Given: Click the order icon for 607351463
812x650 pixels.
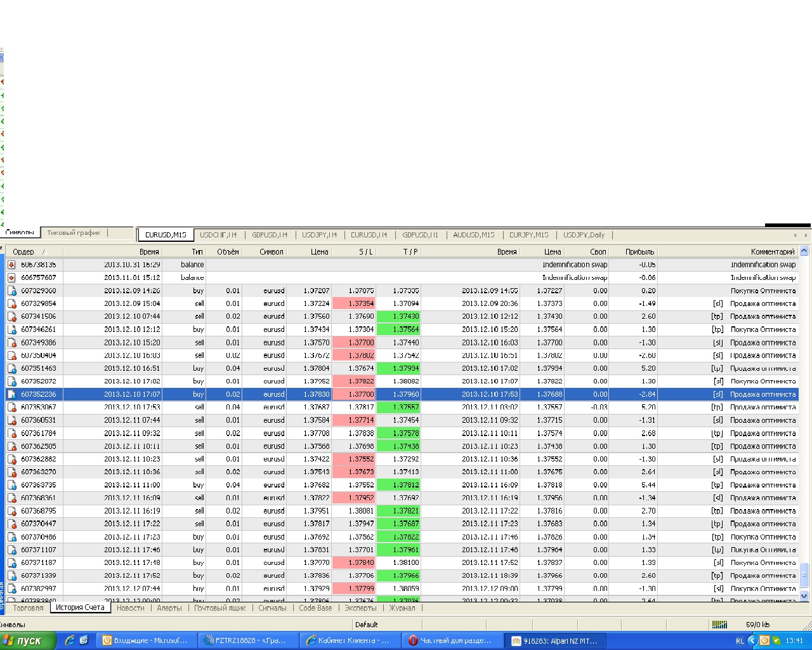Looking at the screenshot, I should [11, 368].
